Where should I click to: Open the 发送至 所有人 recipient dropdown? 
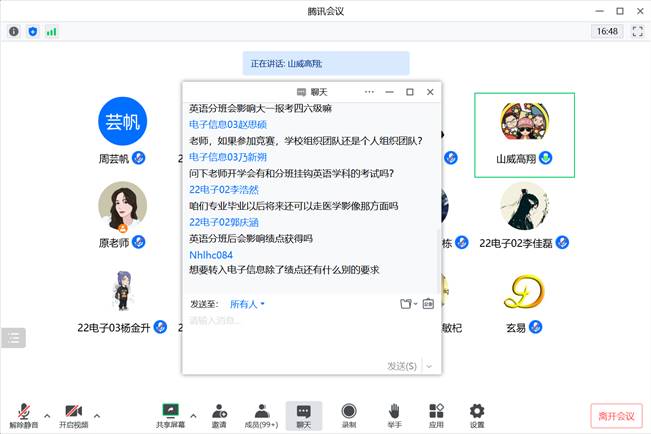(247, 304)
